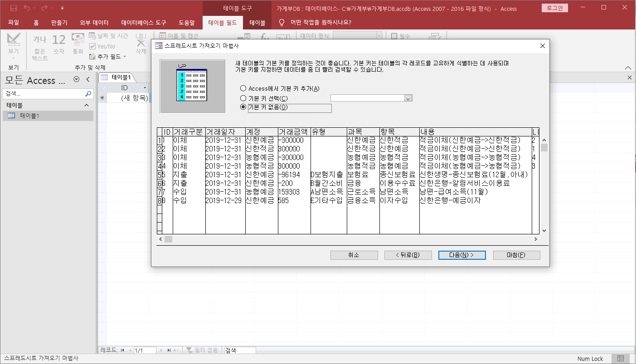Image resolution: width=636 pixels, height=364 pixels.
Task: Select Access에서 기본 키 추가 radio button
Action: click(243, 88)
